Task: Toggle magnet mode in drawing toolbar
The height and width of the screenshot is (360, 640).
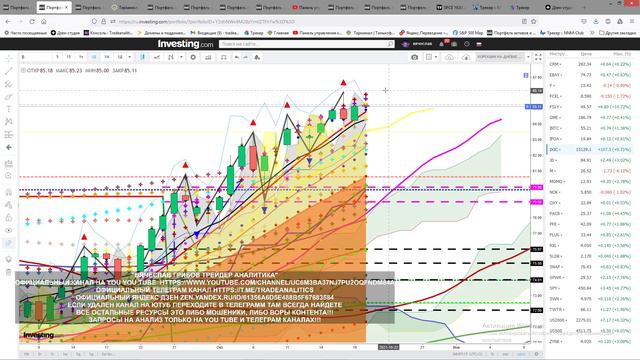Action: [9, 192]
